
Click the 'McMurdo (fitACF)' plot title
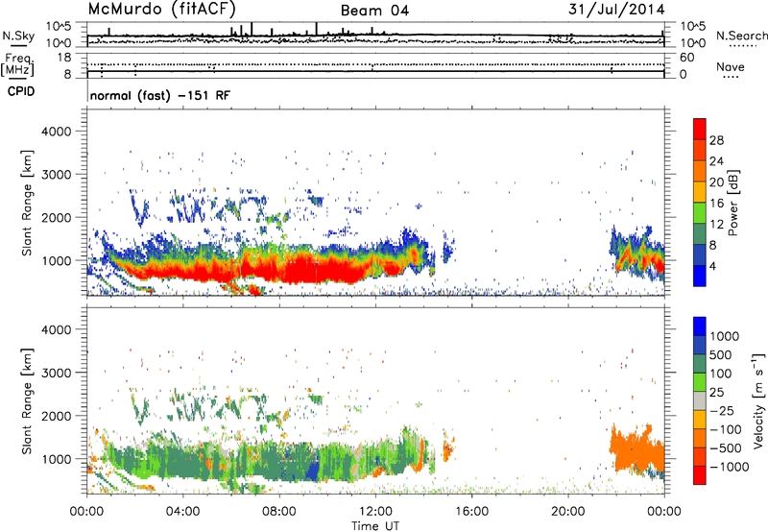161,9
